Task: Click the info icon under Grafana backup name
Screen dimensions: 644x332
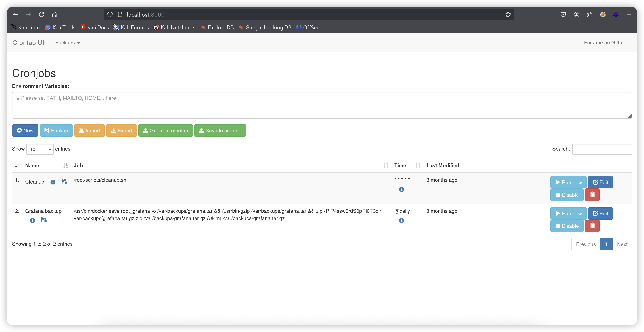Action: coord(33,220)
